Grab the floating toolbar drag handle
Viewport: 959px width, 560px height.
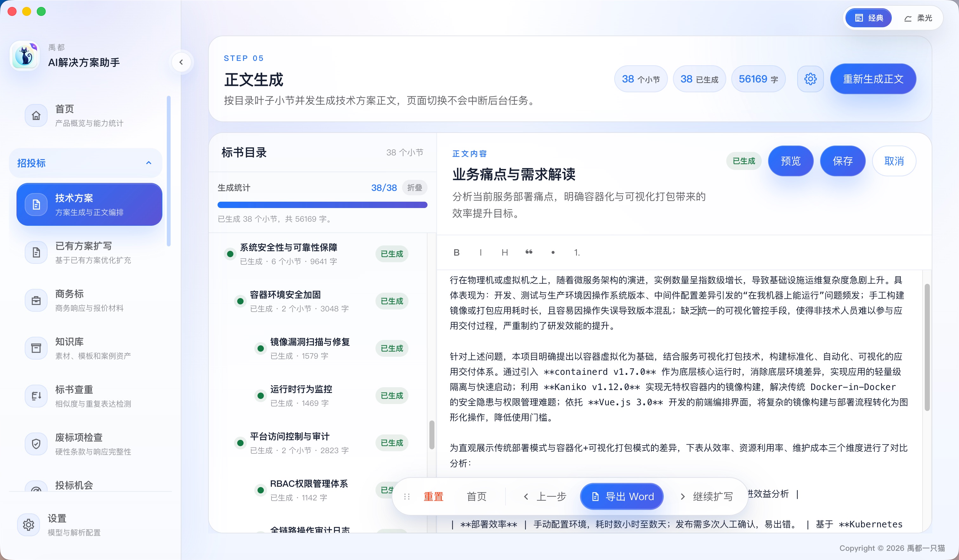407,497
